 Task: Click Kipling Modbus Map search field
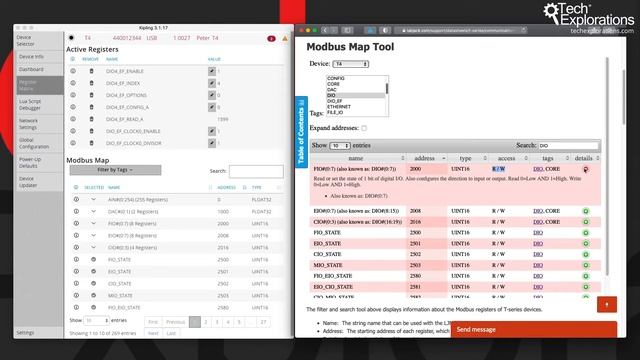[256, 171]
